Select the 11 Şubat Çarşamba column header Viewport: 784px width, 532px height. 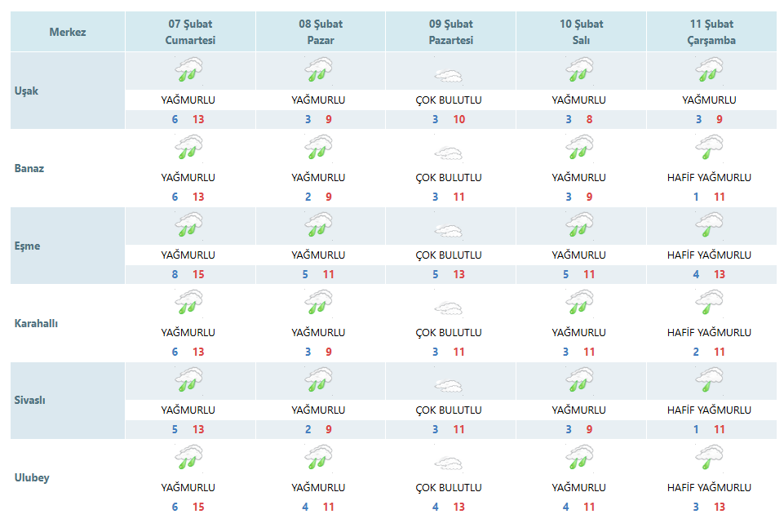711,32
